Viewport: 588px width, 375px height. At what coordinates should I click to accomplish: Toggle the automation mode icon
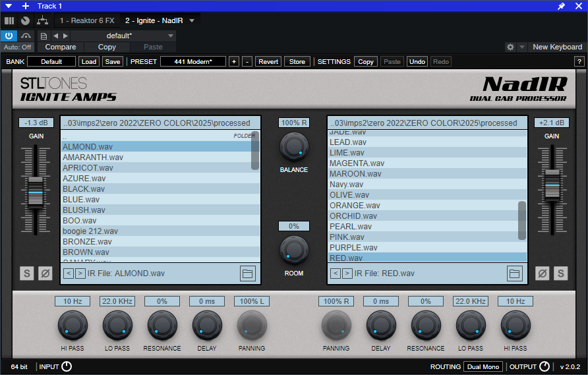pyautogui.click(x=26, y=36)
